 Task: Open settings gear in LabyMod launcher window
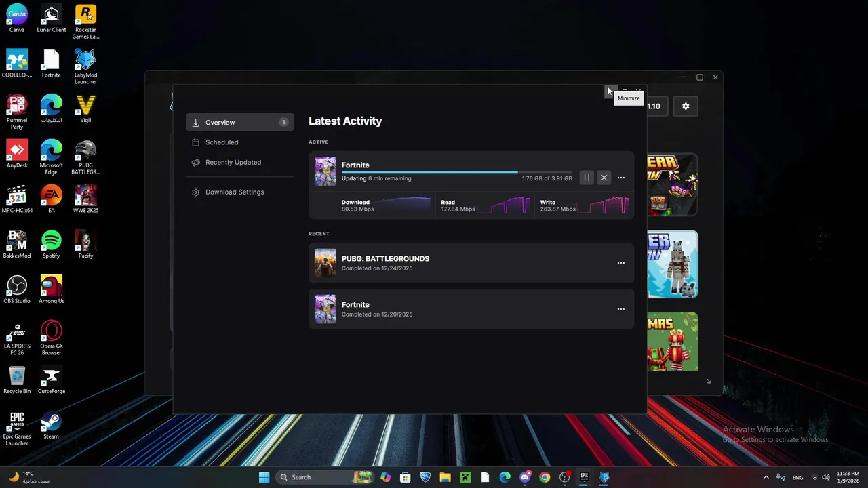686,106
